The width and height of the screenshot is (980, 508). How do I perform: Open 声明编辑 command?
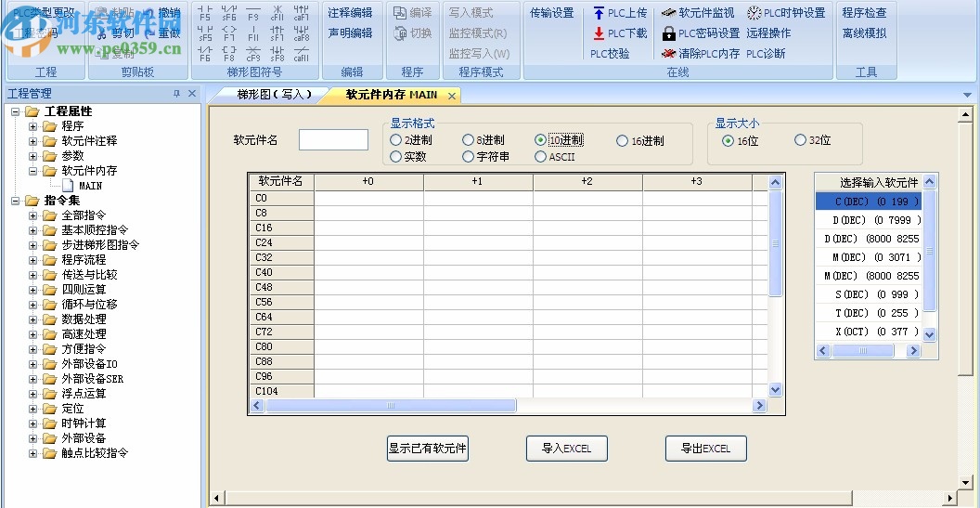point(350,33)
